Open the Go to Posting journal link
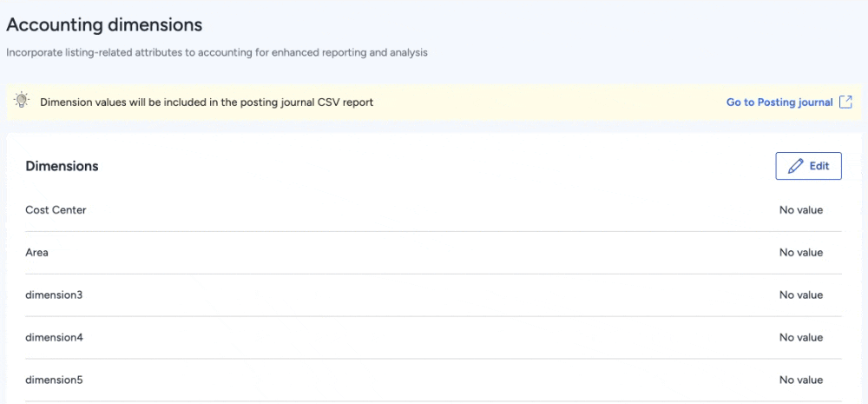 (x=779, y=103)
